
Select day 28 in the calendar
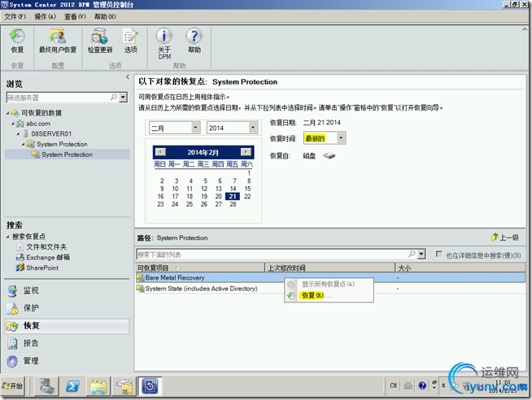pos(233,204)
